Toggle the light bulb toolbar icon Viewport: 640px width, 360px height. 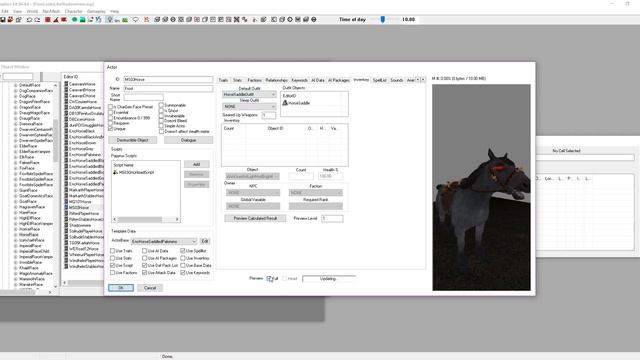pos(109,20)
